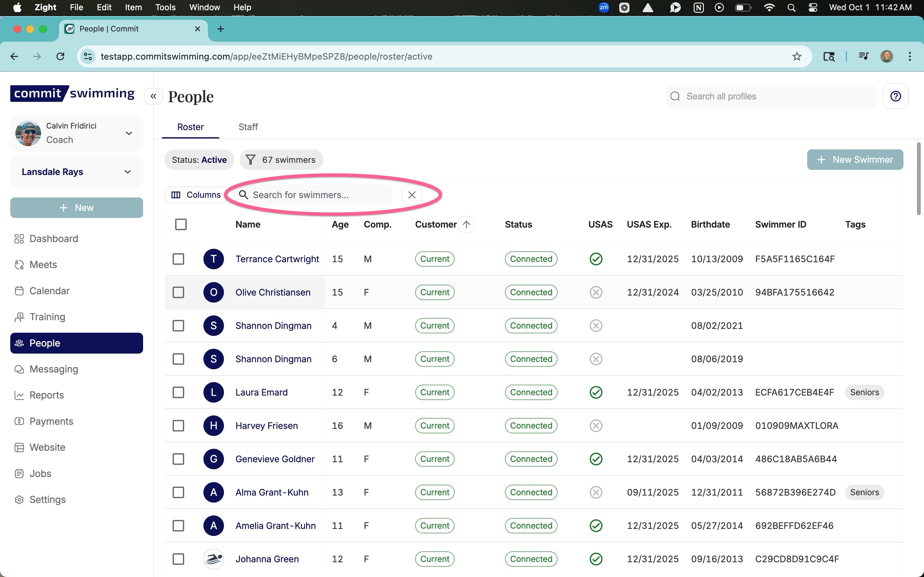This screenshot has width=924, height=577.
Task: Click the help question mark icon
Action: coord(895,96)
